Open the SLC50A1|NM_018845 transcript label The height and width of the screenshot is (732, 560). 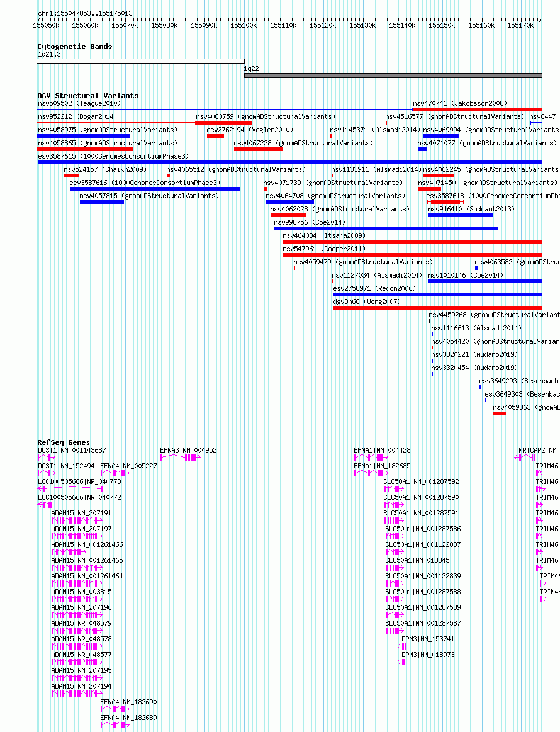pyautogui.click(x=417, y=560)
